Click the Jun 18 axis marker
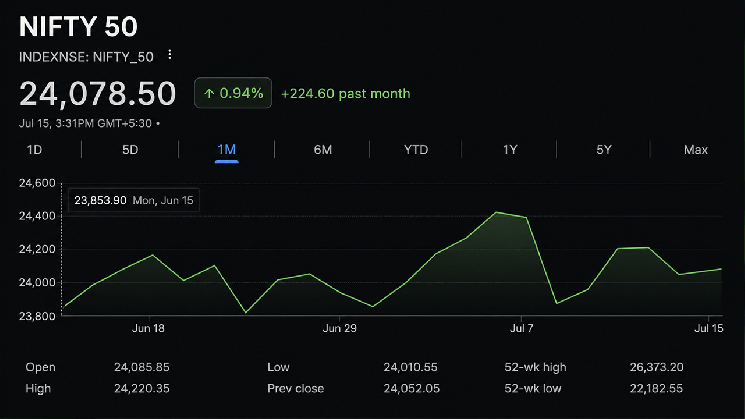 click(148, 328)
